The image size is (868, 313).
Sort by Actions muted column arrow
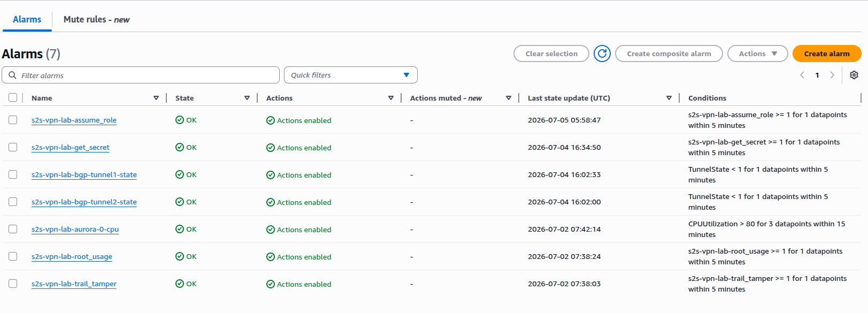coord(509,98)
